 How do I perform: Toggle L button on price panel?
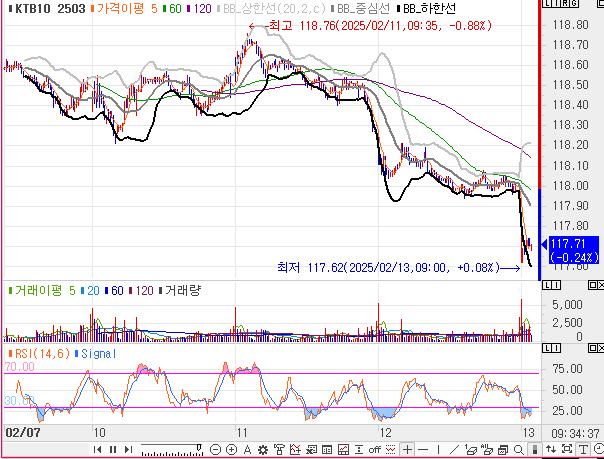point(547,3)
